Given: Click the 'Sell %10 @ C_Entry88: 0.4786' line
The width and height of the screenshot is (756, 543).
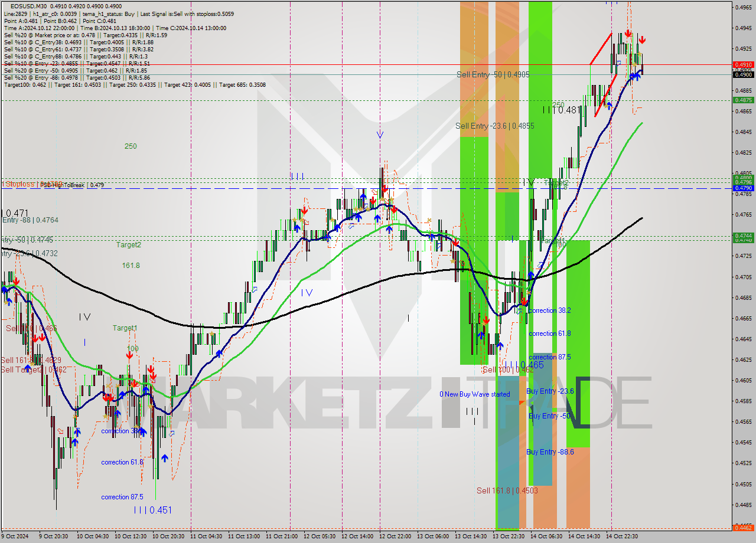Looking at the screenshot, I should tap(76, 56).
